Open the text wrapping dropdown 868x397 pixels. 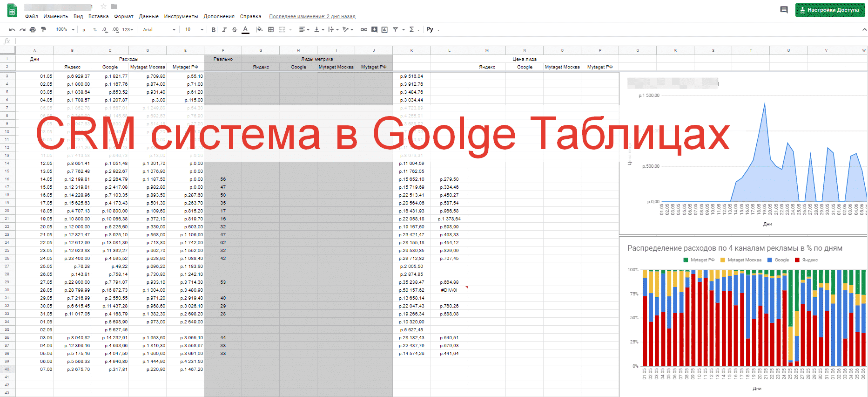point(333,29)
